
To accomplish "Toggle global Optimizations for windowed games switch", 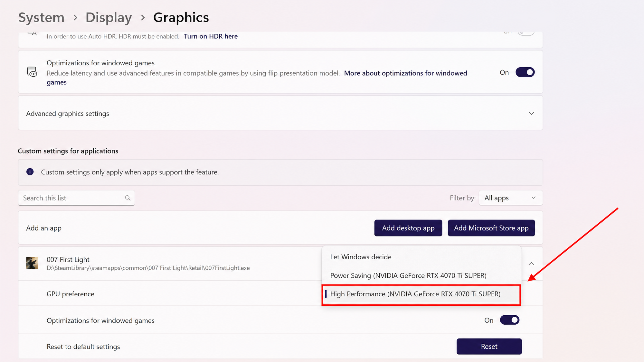I will 525,72.
